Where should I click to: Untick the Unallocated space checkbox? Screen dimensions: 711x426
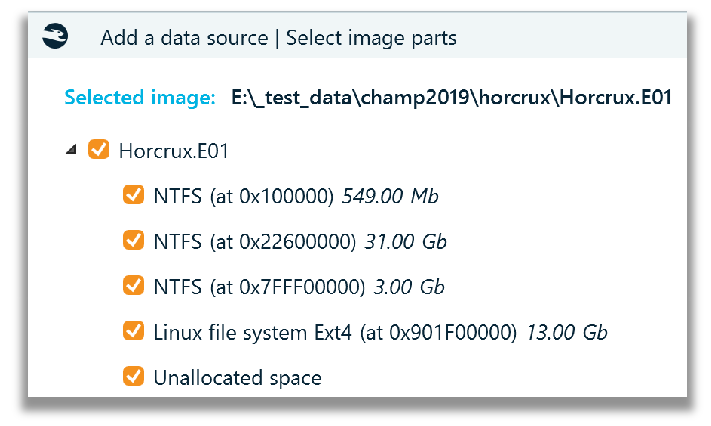click(133, 377)
